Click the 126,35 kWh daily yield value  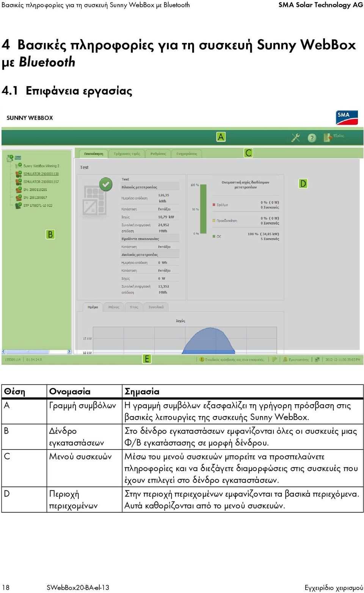pos(164,198)
